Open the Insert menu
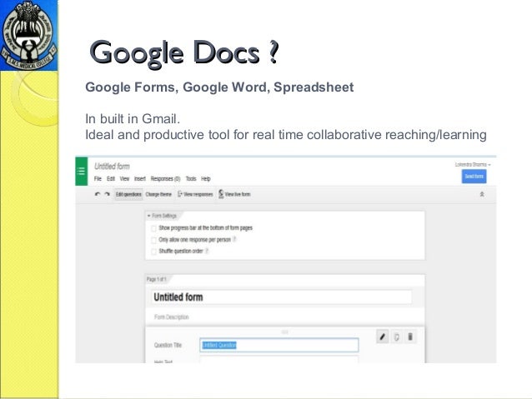 tap(140, 178)
